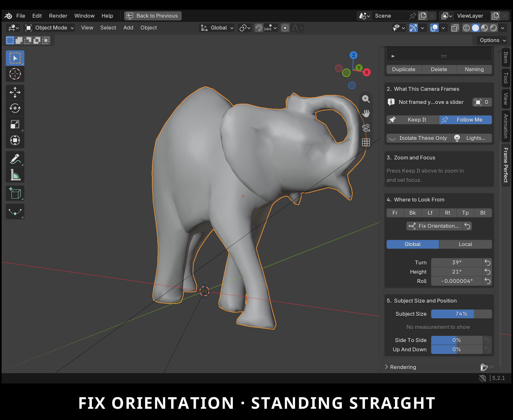Screen dimensions: 513x420
Task: Activate the Scale tool
Action: pos(15,124)
